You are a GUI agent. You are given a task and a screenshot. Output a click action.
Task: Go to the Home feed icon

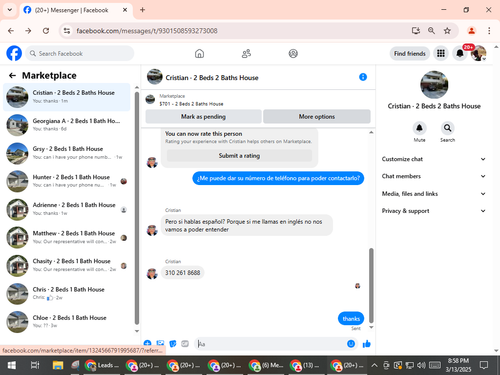coord(199,53)
